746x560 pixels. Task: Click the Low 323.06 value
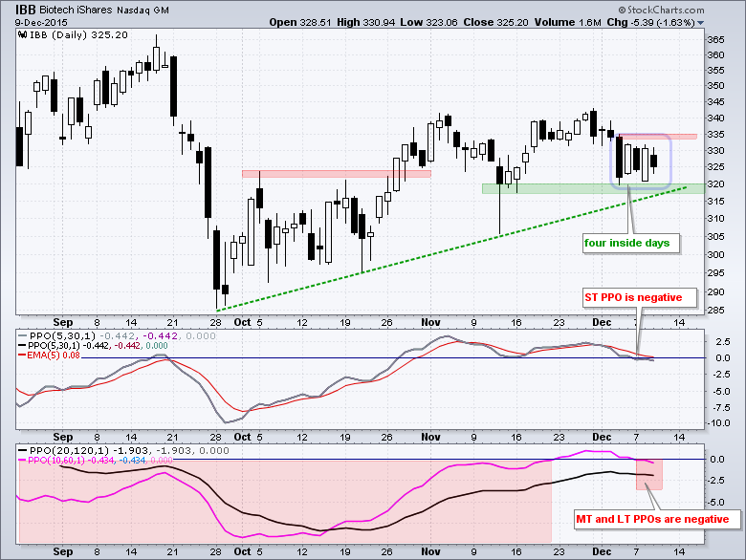(x=428, y=22)
